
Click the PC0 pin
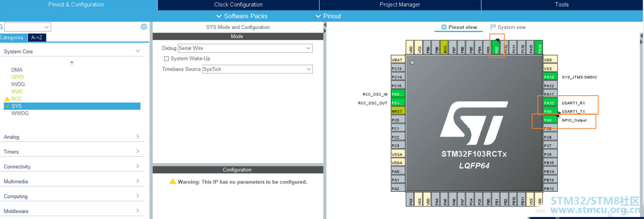click(398, 120)
